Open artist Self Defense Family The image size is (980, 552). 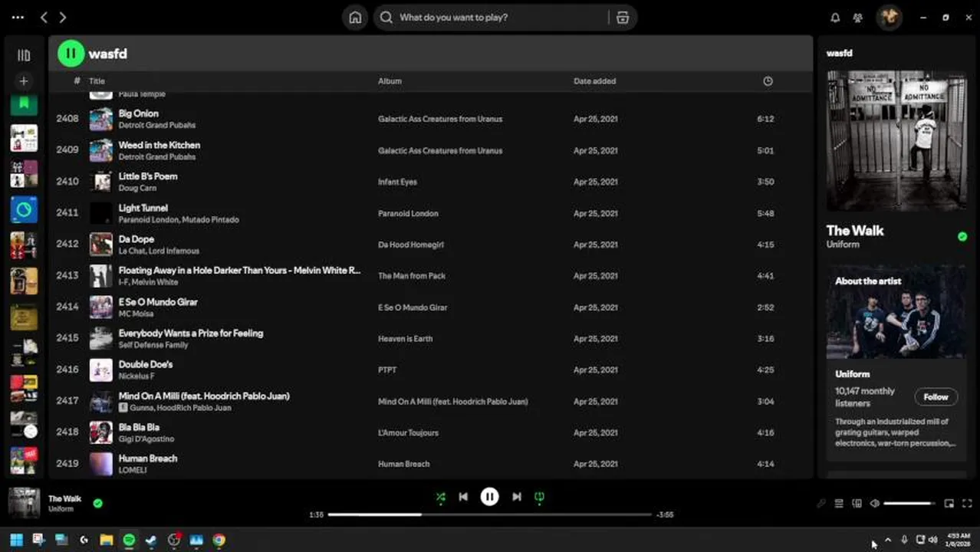click(x=153, y=345)
